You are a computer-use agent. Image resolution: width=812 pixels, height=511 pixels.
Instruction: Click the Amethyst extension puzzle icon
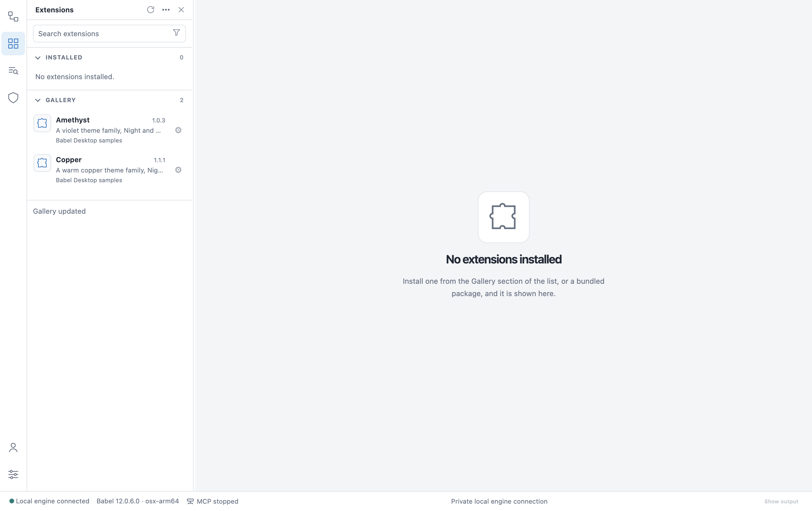[x=42, y=123]
